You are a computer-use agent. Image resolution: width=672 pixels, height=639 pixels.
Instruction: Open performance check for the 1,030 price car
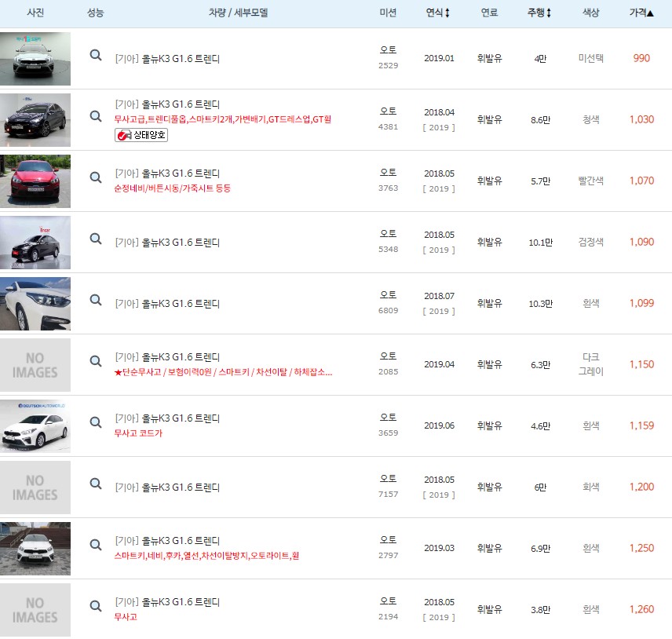coord(96,116)
